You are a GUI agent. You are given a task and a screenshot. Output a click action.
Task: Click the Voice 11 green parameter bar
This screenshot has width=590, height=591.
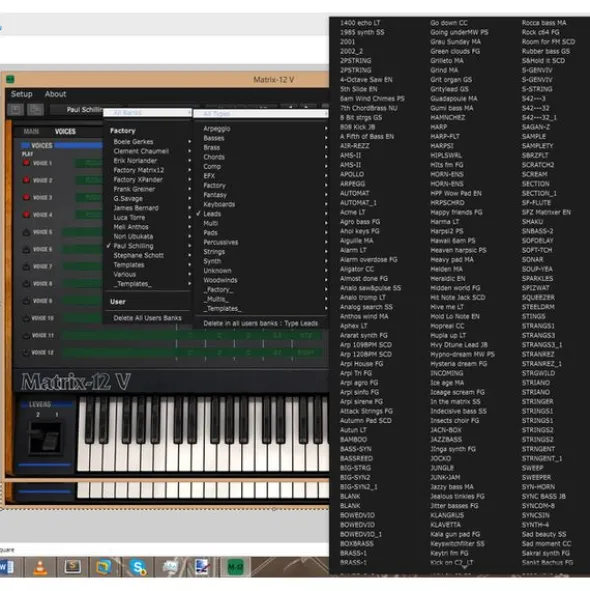pyautogui.click(x=193, y=335)
